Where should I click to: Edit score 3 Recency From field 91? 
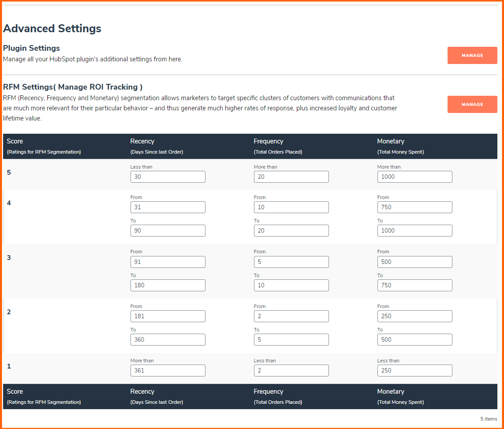(x=168, y=262)
